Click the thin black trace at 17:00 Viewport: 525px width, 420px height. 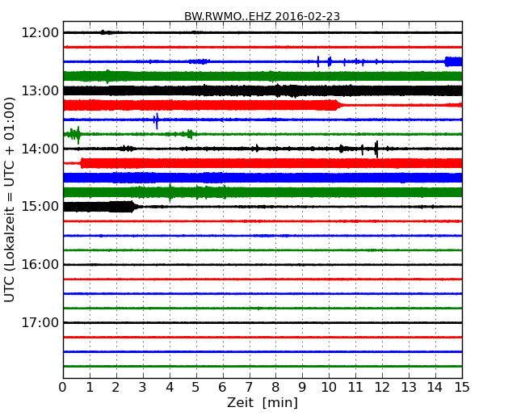[262, 322]
